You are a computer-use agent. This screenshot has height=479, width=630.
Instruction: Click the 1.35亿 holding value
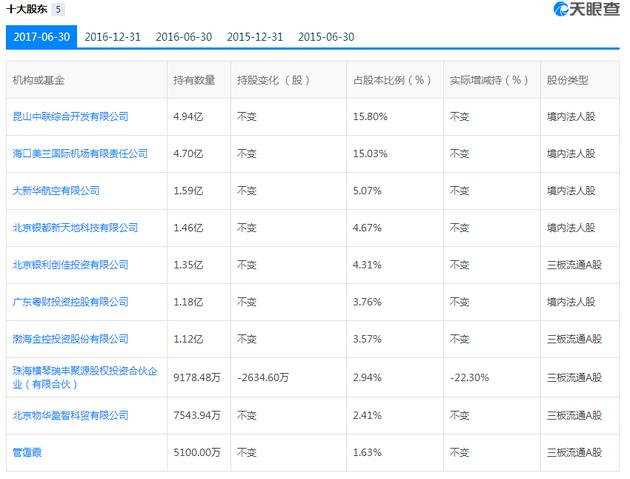(188, 264)
